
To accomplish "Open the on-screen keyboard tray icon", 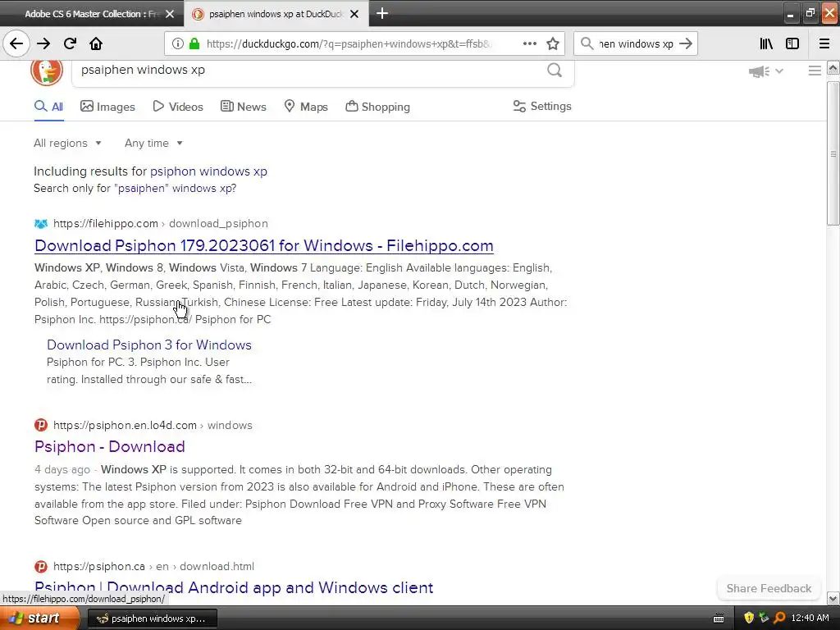I will click(x=719, y=619).
